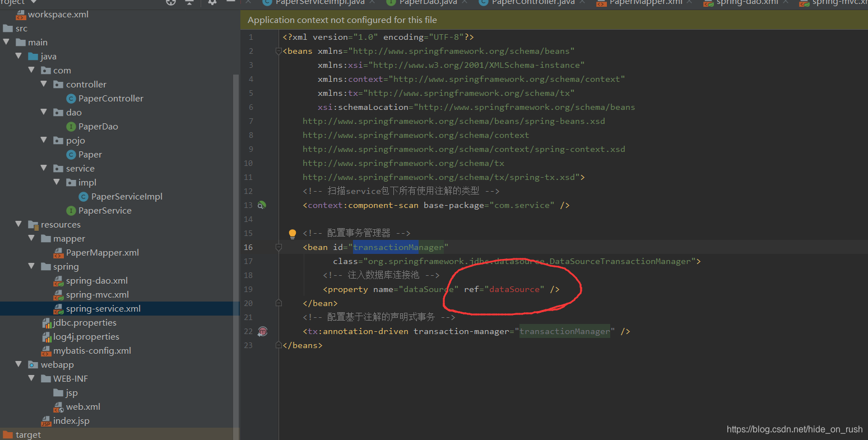Click the PaperDao interface icon
Image resolution: width=868 pixels, height=440 pixels.
(71, 127)
